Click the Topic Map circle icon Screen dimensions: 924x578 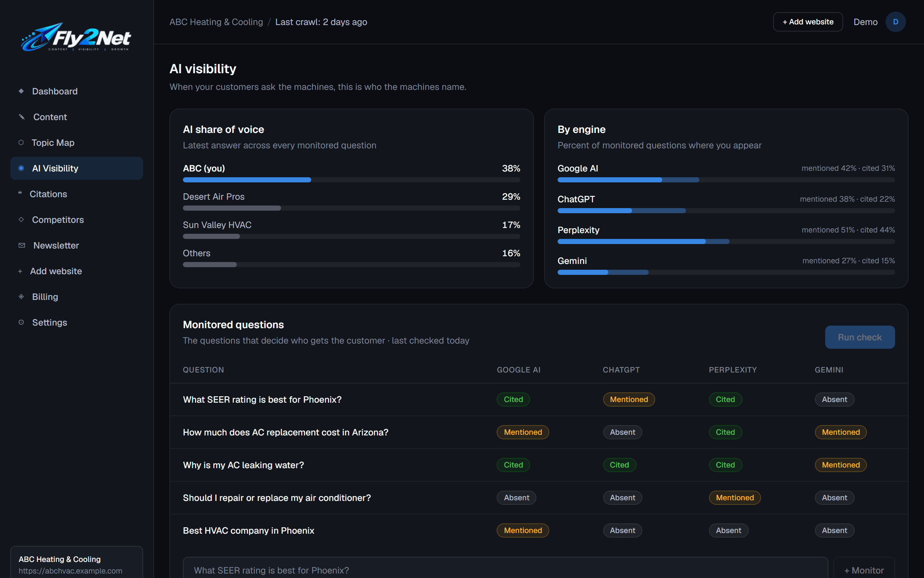click(x=21, y=142)
